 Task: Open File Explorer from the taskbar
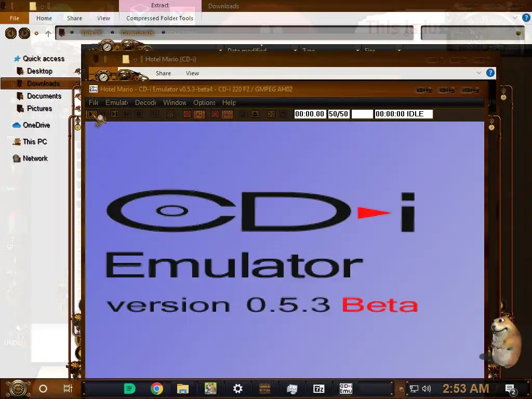click(x=183, y=389)
